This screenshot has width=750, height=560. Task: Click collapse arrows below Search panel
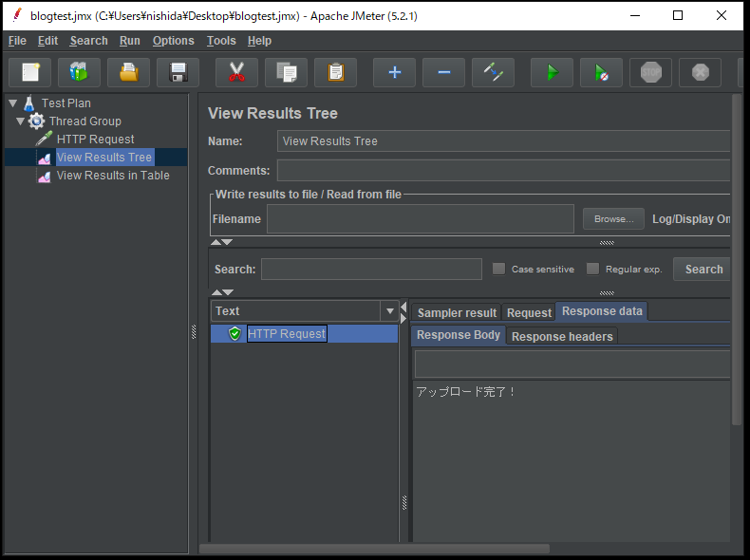point(222,292)
